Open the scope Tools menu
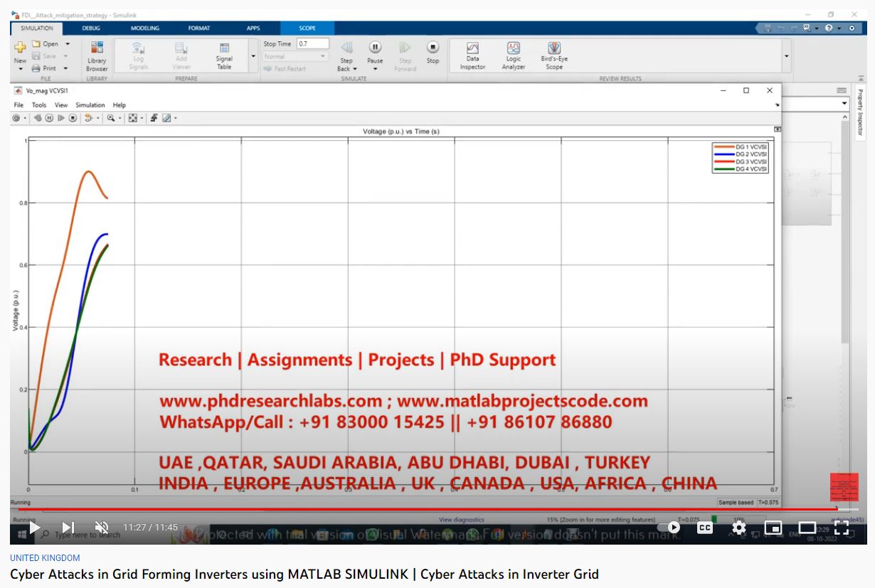This screenshot has height=588, width=875. (x=38, y=105)
